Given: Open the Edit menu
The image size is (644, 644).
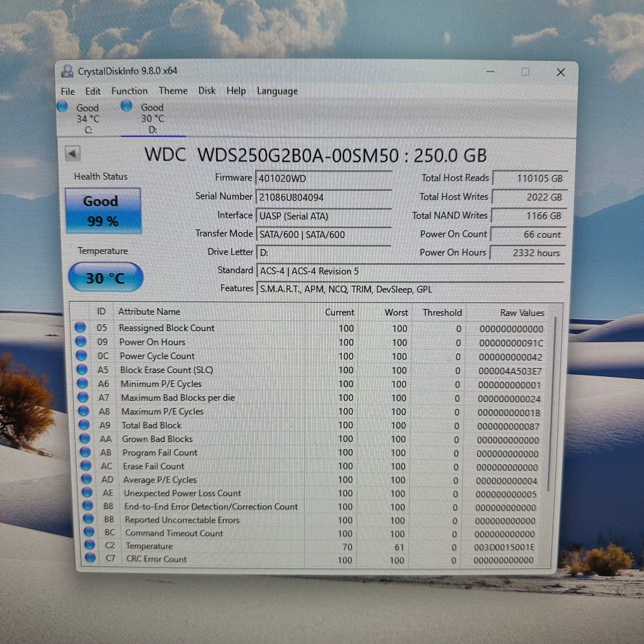Looking at the screenshot, I should (x=93, y=91).
